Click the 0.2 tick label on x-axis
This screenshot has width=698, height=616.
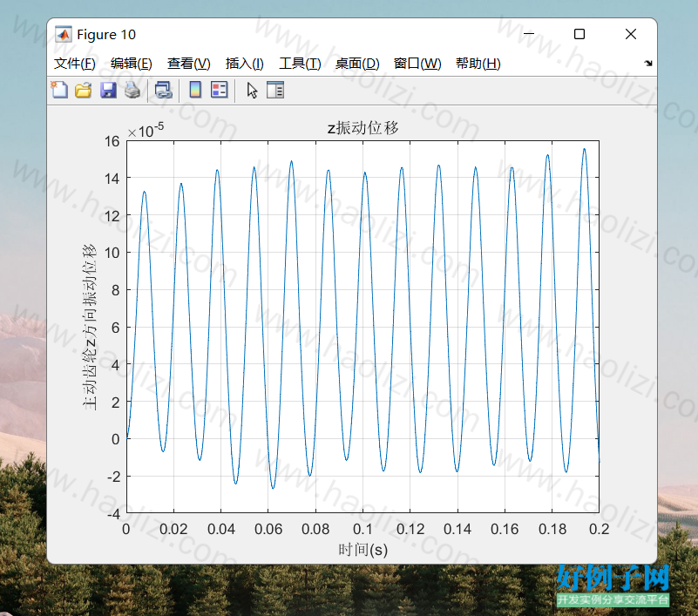(599, 529)
